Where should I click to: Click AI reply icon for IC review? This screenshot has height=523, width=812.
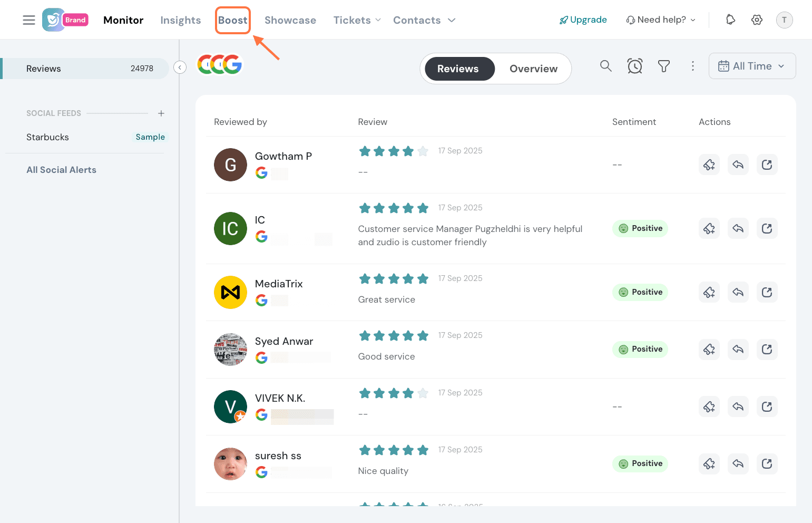click(x=709, y=229)
